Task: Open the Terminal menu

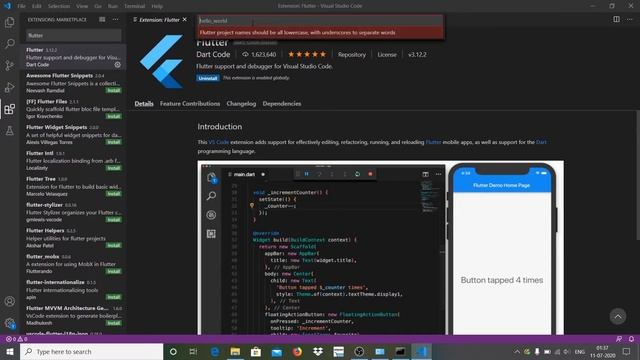Action: pyautogui.click(x=134, y=6)
